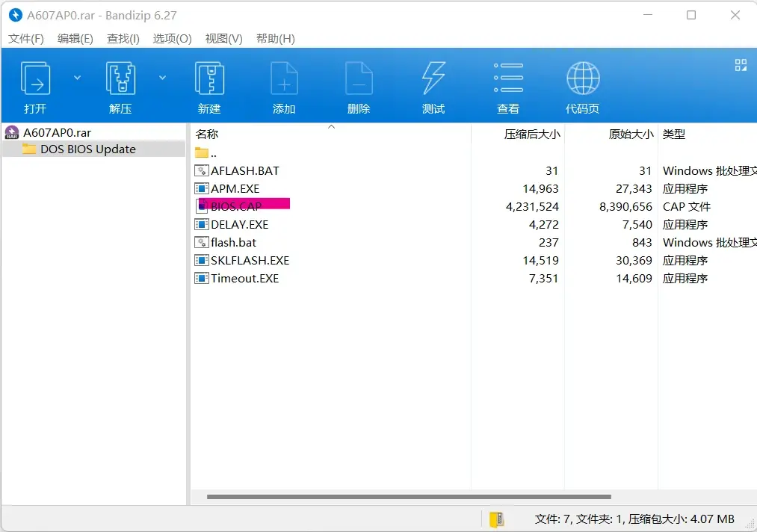Select the SKLFLASH.EXE file name
Image resolution: width=757 pixels, height=532 pixels.
pos(250,260)
